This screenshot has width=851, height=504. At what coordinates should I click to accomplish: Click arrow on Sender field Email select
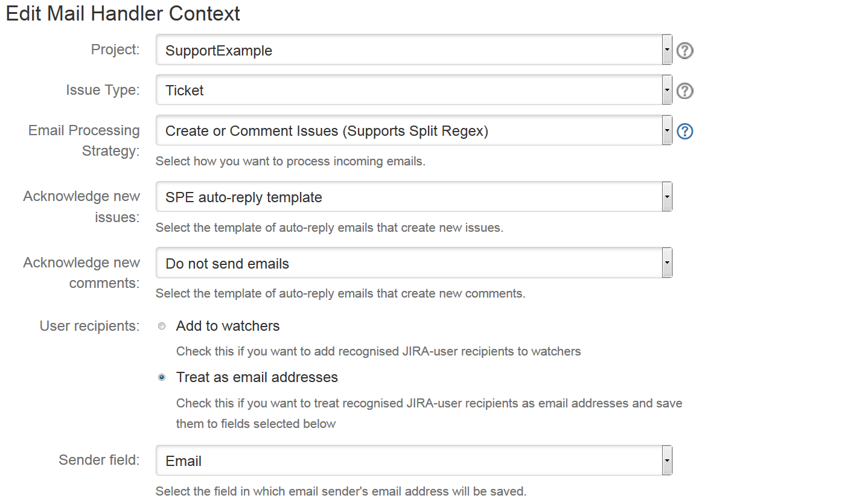coord(667,461)
